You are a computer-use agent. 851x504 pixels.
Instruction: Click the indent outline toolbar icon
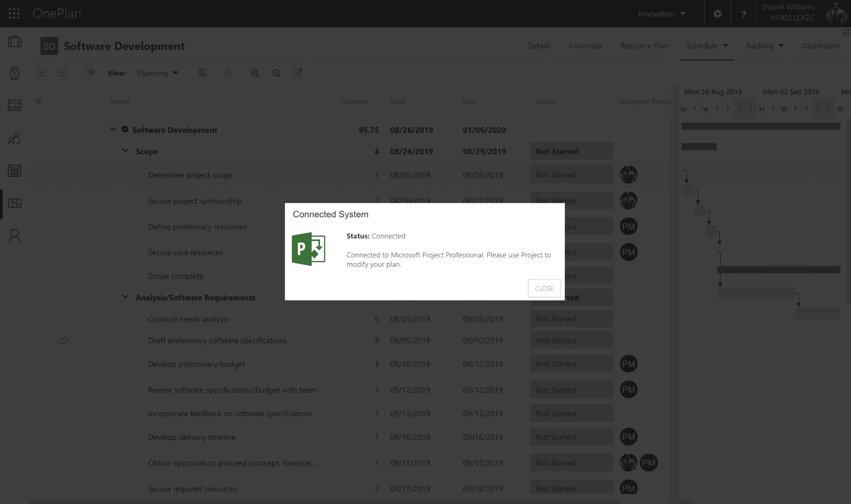tap(90, 72)
